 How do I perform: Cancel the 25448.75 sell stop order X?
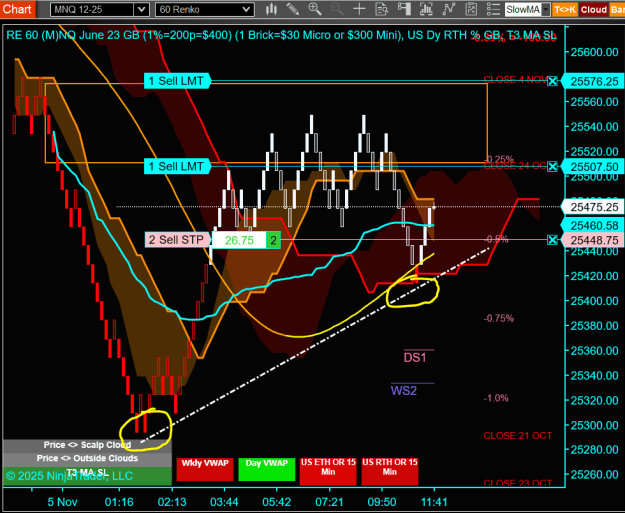(552, 240)
